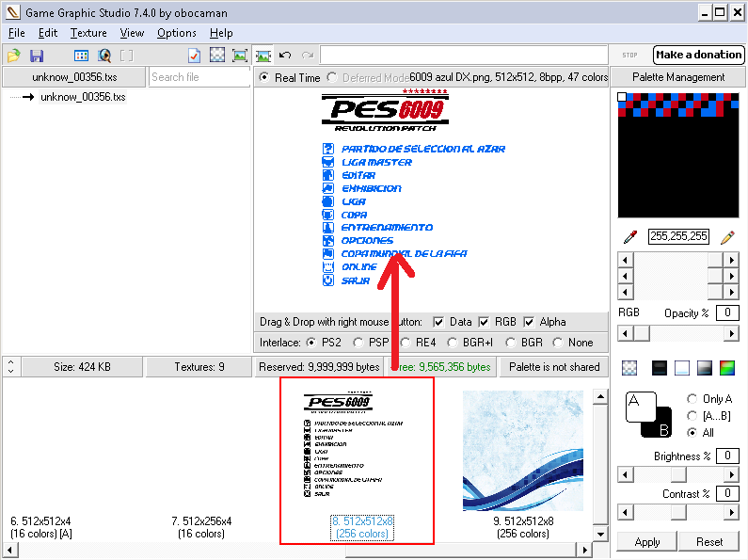Toggle the Data checkbox
This screenshot has width=748, height=560.
(x=438, y=322)
